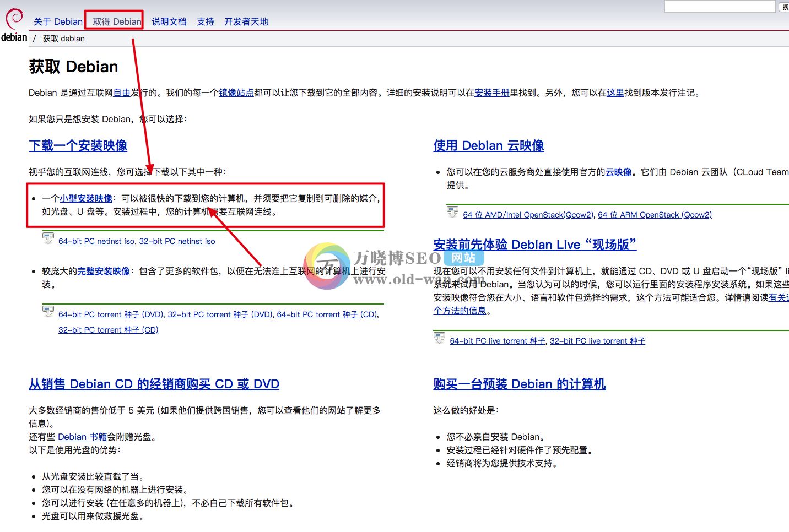Get the 64-bit PC torrent 种子 (CD)

click(x=327, y=314)
